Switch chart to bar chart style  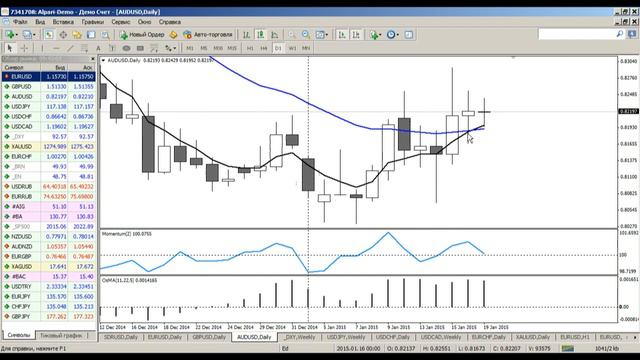(246, 35)
